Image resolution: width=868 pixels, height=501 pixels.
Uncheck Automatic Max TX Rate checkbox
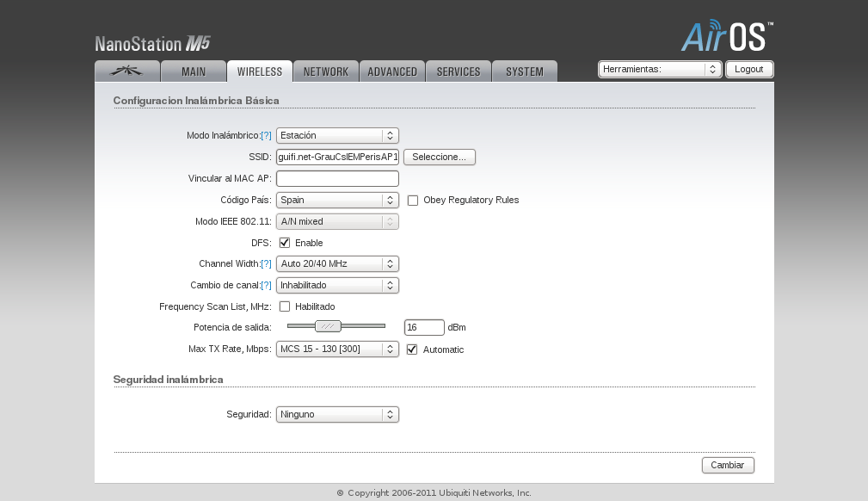point(412,349)
